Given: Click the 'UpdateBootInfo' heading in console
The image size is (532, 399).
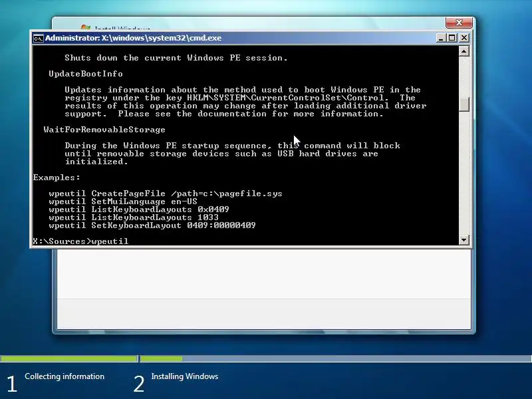Looking at the screenshot, I should 86,74.
